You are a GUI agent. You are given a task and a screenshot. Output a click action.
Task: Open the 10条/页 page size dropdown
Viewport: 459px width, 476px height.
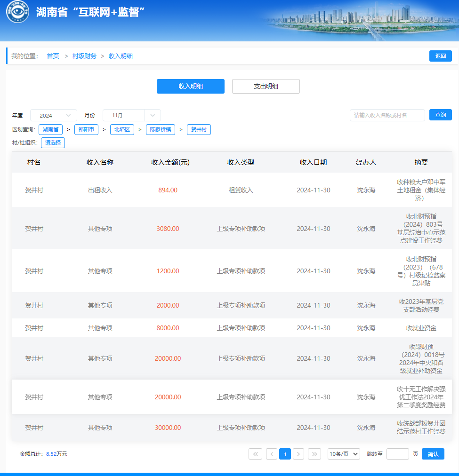344,454
